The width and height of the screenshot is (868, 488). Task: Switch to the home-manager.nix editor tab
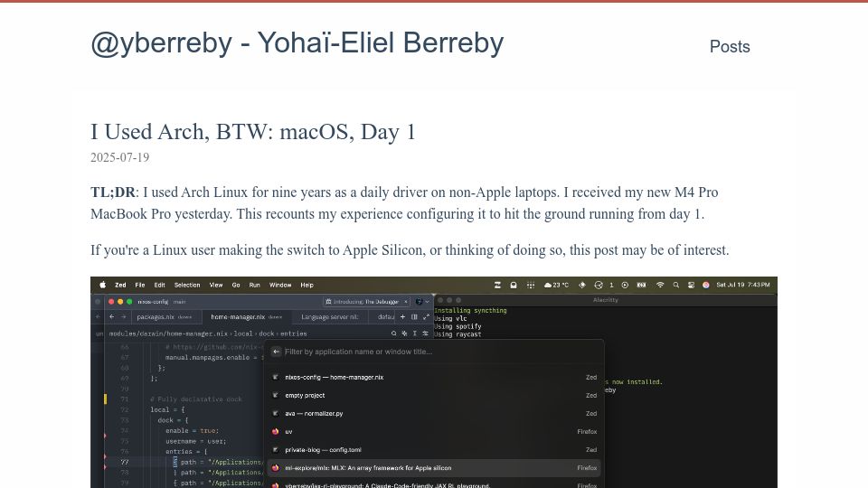click(246, 317)
